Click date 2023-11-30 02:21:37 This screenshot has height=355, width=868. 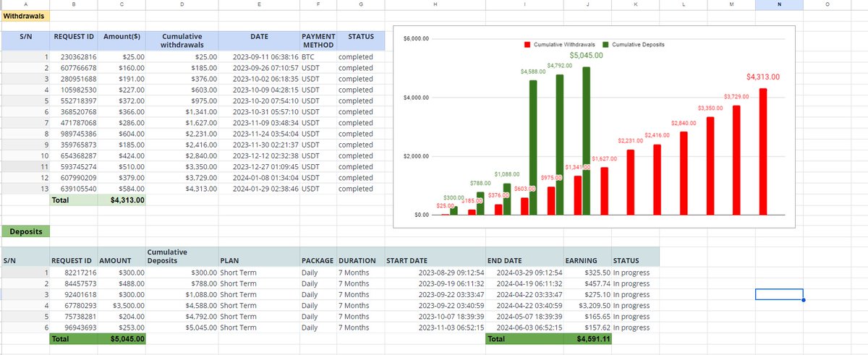(265, 145)
